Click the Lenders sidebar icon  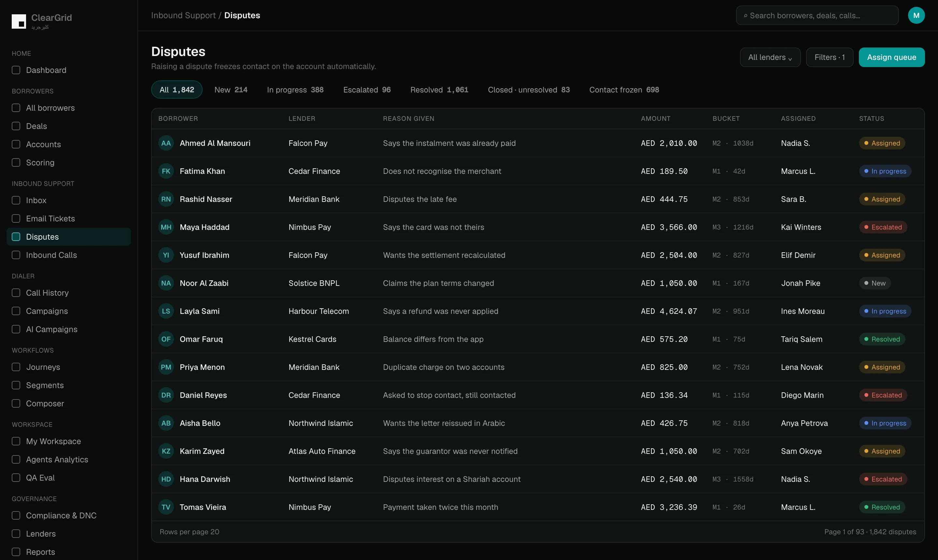[16, 534]
